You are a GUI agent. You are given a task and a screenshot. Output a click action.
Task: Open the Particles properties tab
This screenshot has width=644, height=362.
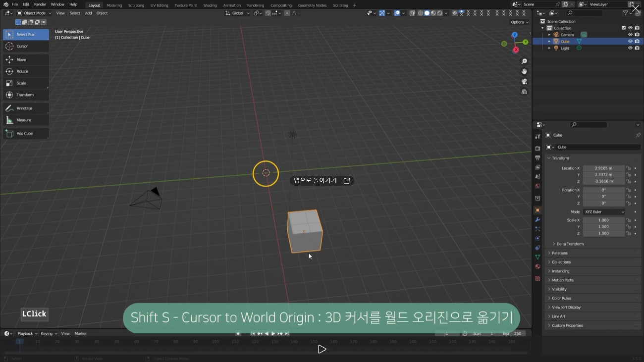[x=537, y=229]
